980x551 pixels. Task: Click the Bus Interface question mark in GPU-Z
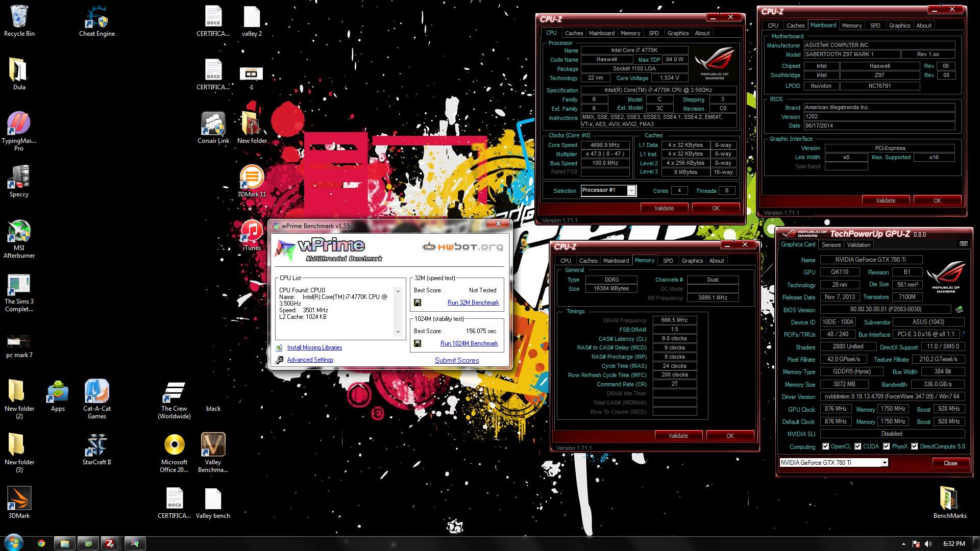pos(963,334)
